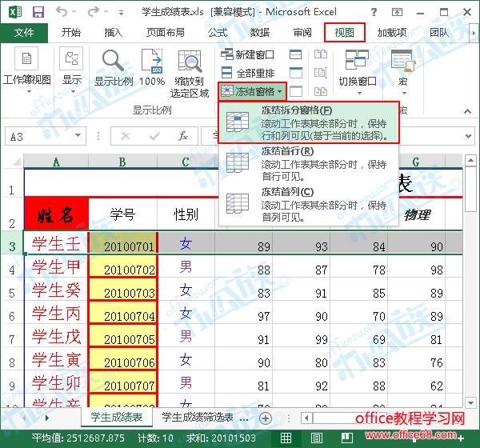Click next sheet navigation arrow

47,418
